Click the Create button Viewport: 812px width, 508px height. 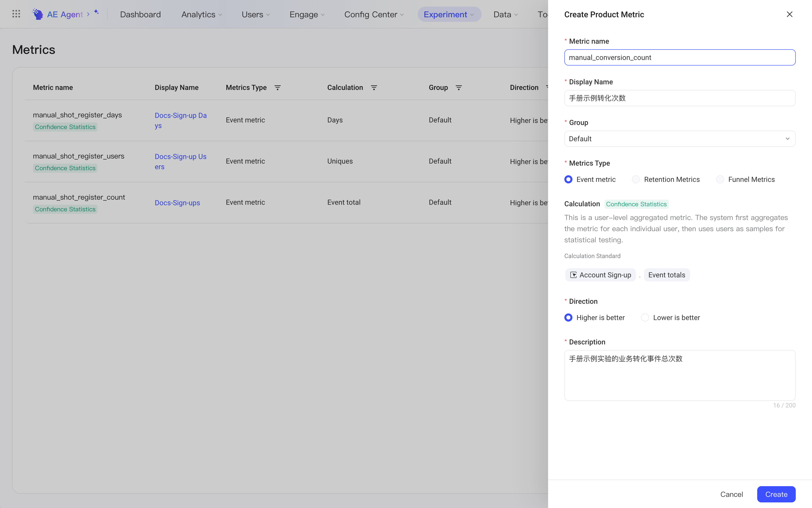point(776,494)
